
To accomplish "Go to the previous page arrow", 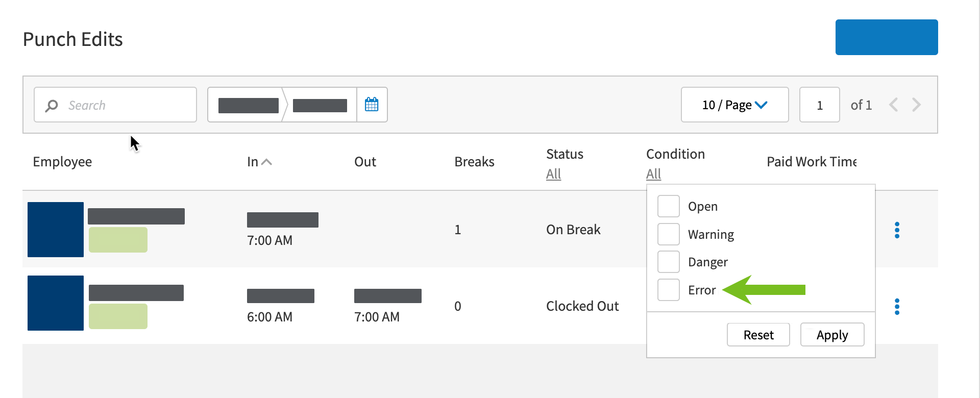I will coord(893,105).
